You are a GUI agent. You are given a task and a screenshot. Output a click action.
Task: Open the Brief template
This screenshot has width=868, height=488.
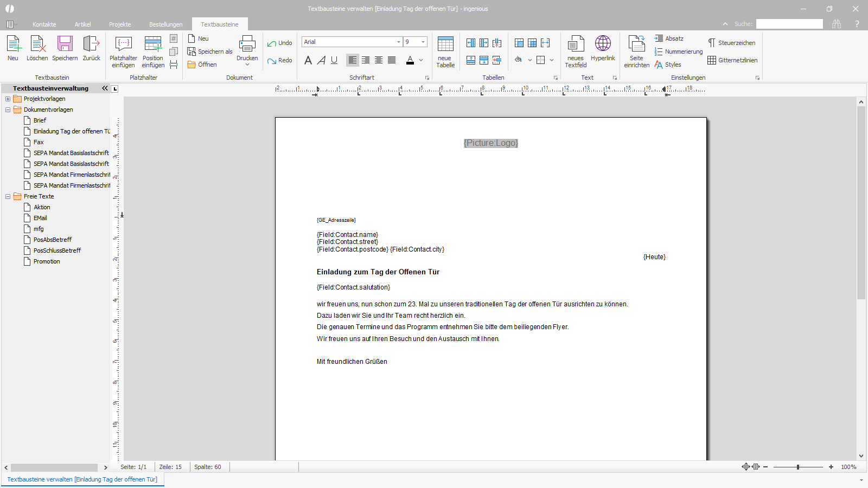pos(40,120)
